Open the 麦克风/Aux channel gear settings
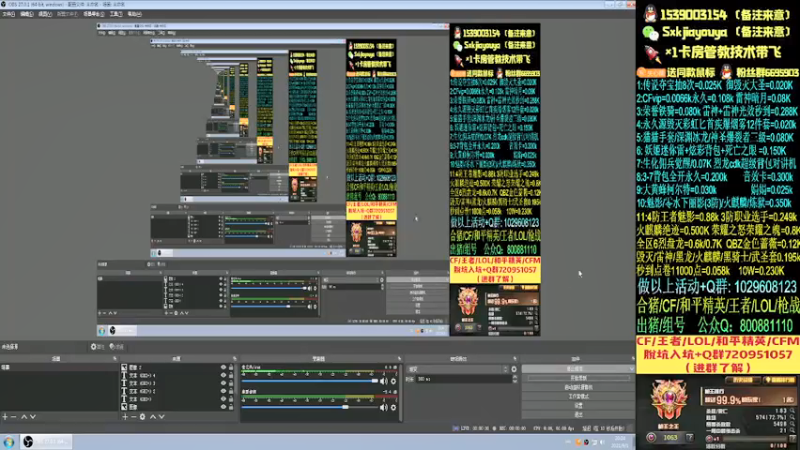800x450 pixels. coord(393,381)
